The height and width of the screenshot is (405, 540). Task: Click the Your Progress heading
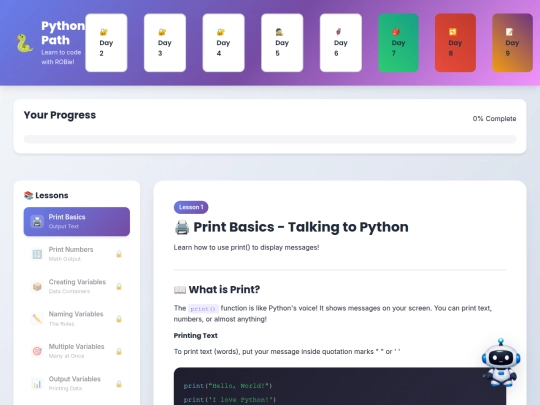pos(60,115)
